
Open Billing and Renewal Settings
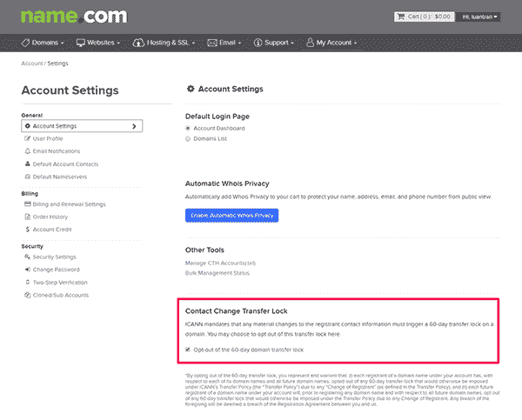tap(65, 204)
